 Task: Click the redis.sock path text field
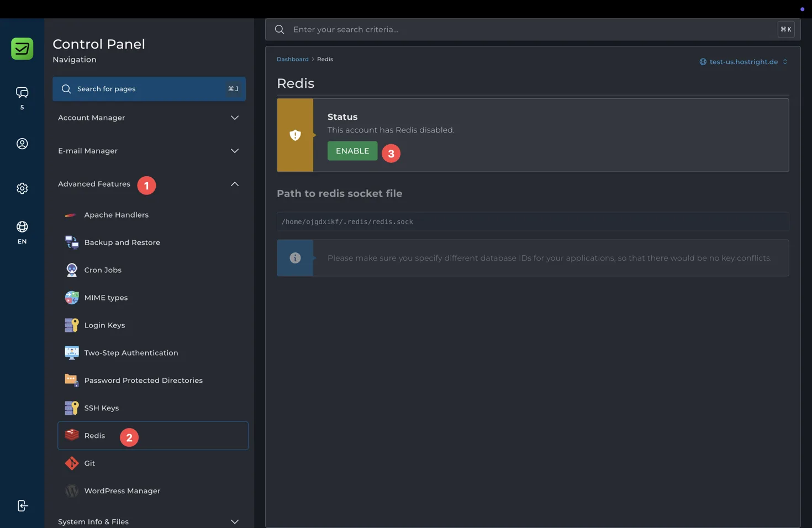(532, 221)
